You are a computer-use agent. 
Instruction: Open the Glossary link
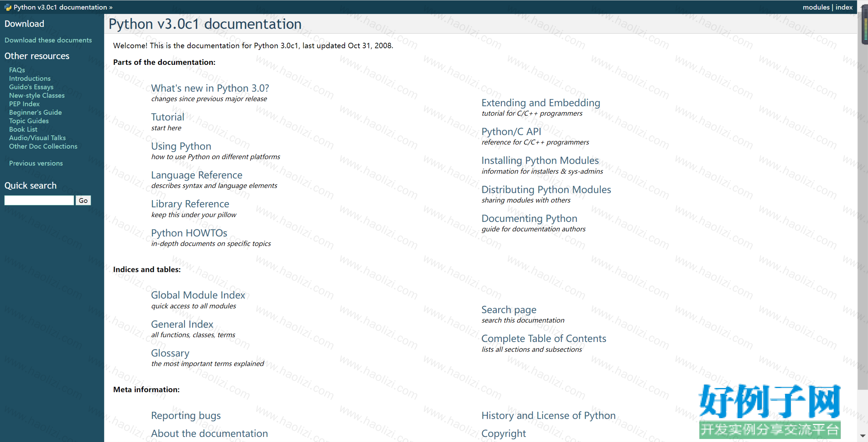coord(170,353)
